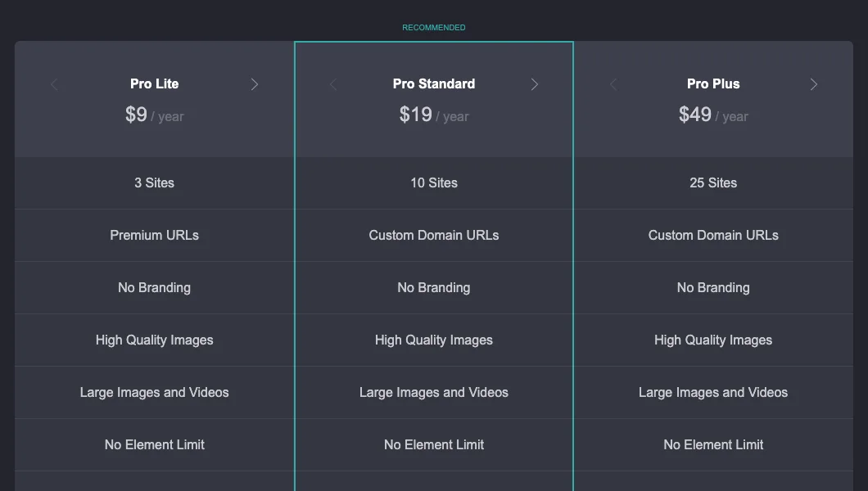
Task: Click the left chevron in Pro Standard card
Action: pos(333,84)
